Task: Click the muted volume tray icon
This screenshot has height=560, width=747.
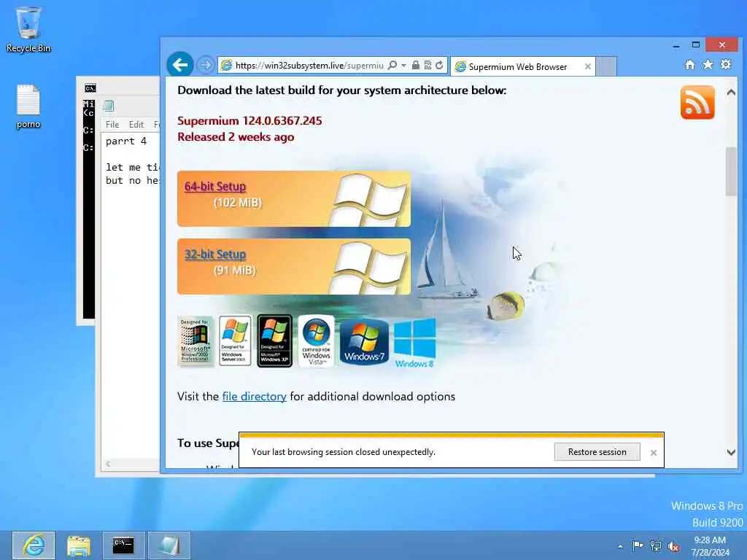Action: point(673,547)
